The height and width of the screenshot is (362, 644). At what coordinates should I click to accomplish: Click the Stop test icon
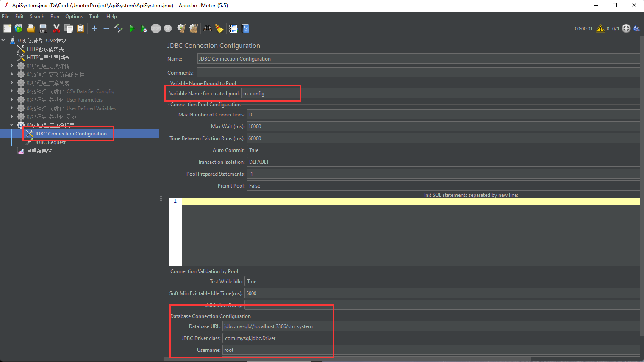(156, 28)
